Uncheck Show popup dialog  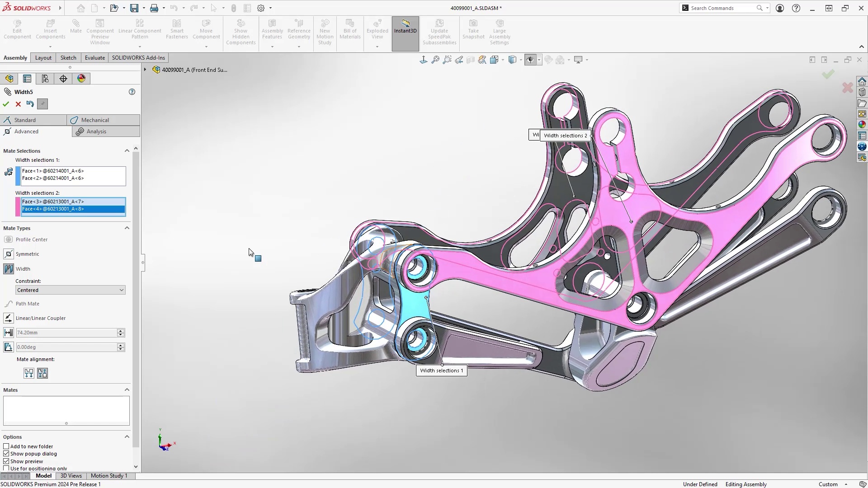(6, 454)
